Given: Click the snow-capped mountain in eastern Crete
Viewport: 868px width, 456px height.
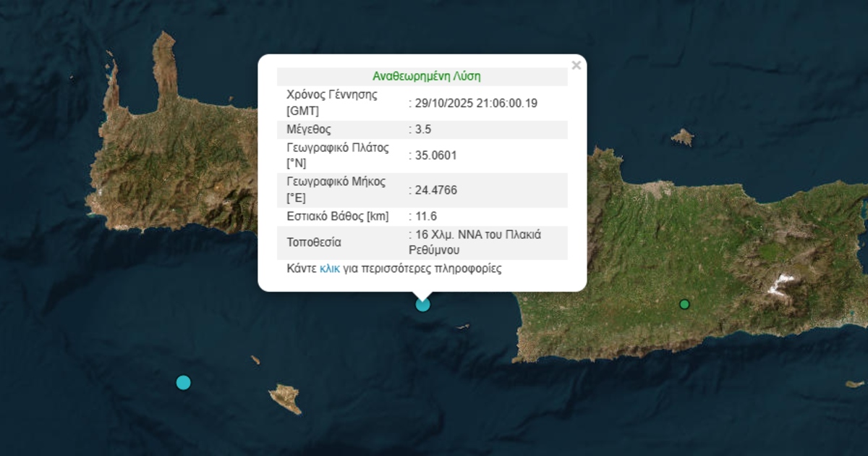Looking at the screenshot, I should (x=780, y=284).
